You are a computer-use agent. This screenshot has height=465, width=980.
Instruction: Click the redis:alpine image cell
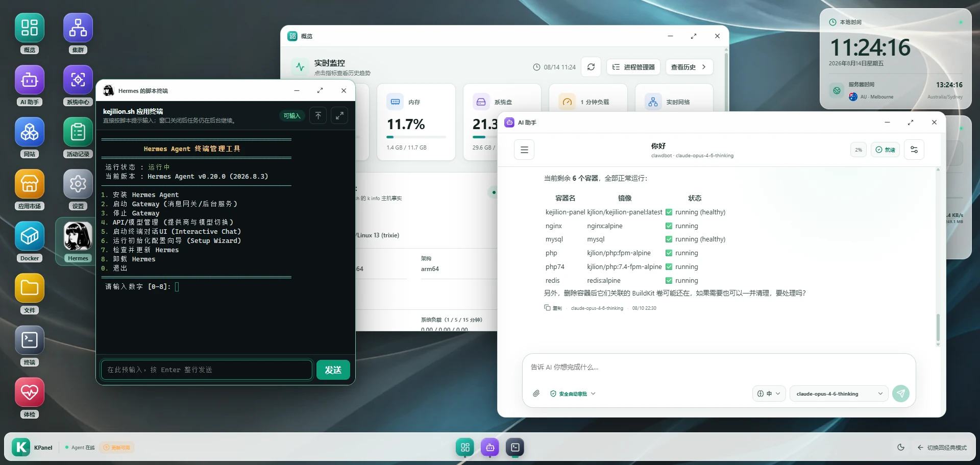604,281
